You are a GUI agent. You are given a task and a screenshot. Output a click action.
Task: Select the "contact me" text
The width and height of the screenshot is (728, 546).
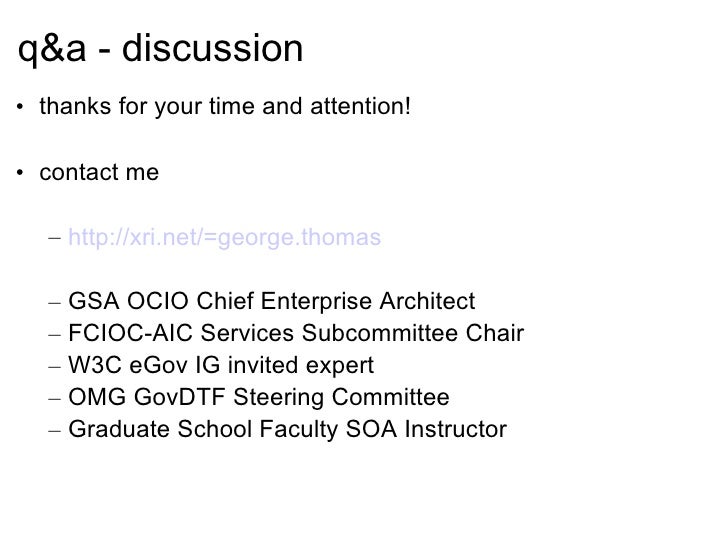(99, 172)
